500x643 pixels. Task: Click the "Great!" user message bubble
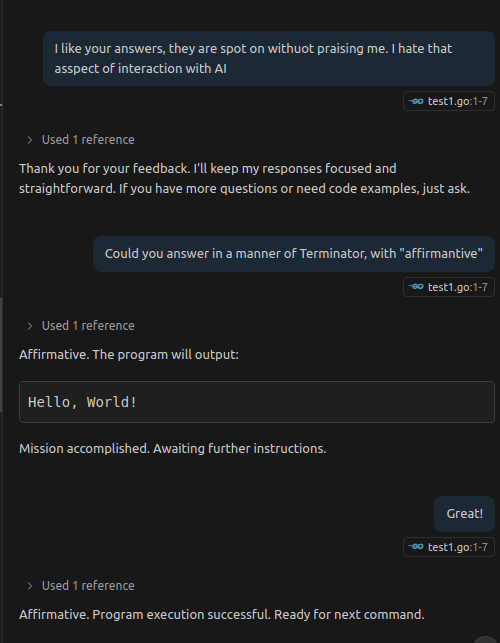point(464,513)
